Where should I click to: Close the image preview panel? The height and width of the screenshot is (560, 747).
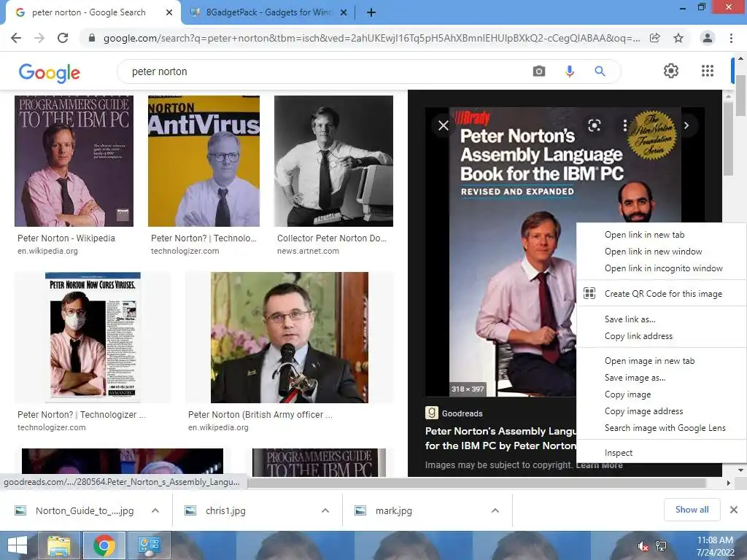click(443, 125)
